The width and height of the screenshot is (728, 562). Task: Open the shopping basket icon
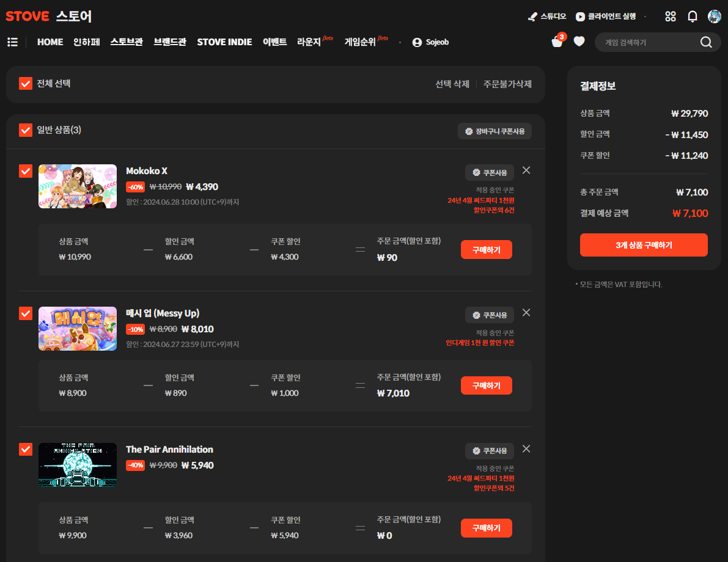(557, 42)
